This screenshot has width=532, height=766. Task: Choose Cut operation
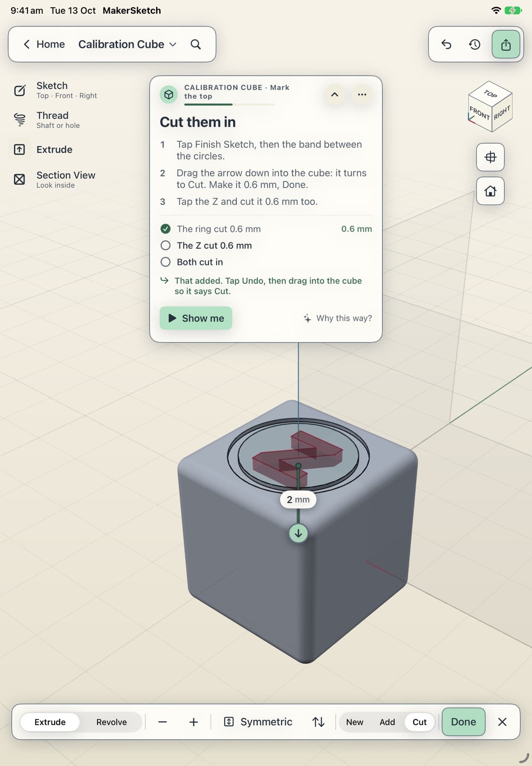(420, 722)
